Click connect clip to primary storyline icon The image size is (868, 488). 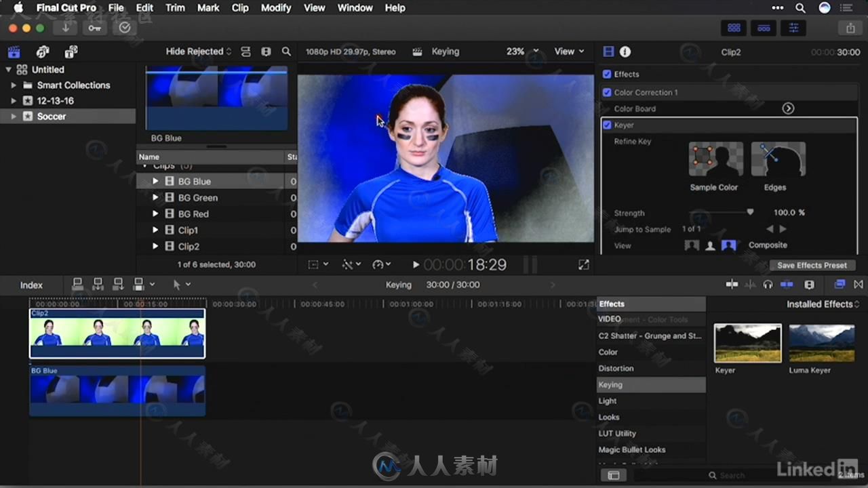click(77, 285)
